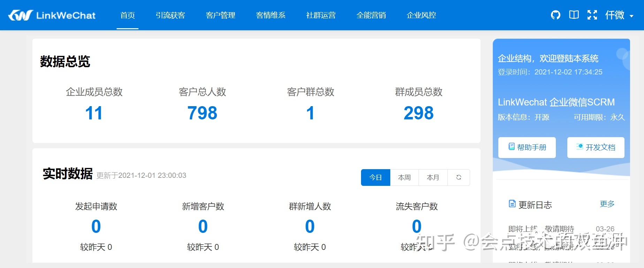Click the LinkWechat 企业微信SCRM title
Image resolution: width=644 pixels, height=268 pixels.
pos(556,102)
